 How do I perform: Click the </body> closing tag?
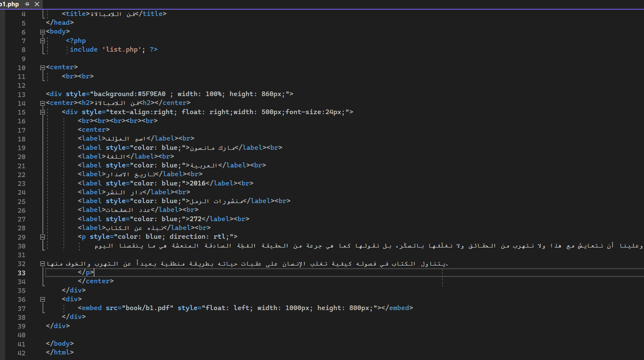[60, 344]
